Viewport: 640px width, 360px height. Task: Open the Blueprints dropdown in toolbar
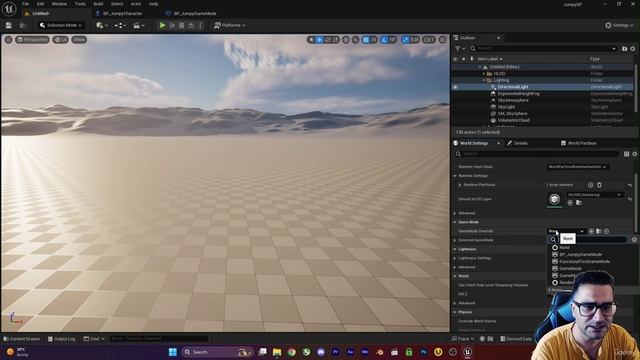120,25
